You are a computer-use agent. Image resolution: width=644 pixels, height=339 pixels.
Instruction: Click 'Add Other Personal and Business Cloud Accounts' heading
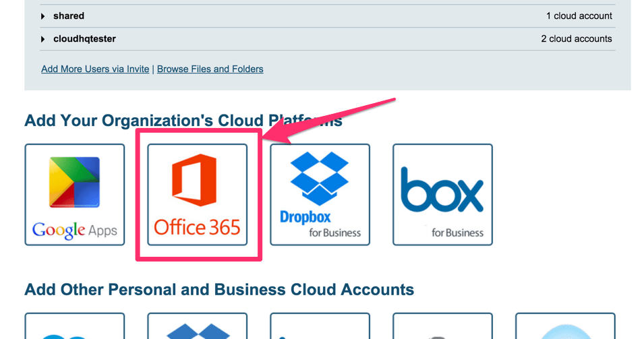(219, 290)
